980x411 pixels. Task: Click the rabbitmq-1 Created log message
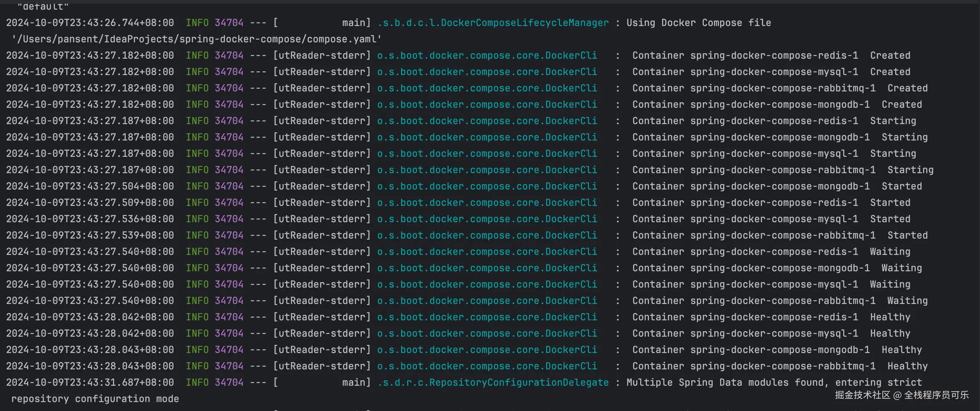[780, 88]
